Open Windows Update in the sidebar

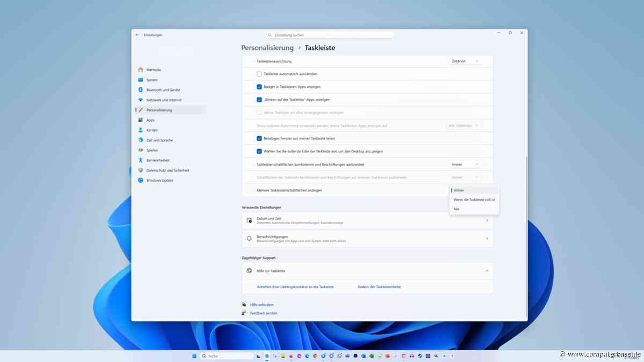(x=170, y=180)
